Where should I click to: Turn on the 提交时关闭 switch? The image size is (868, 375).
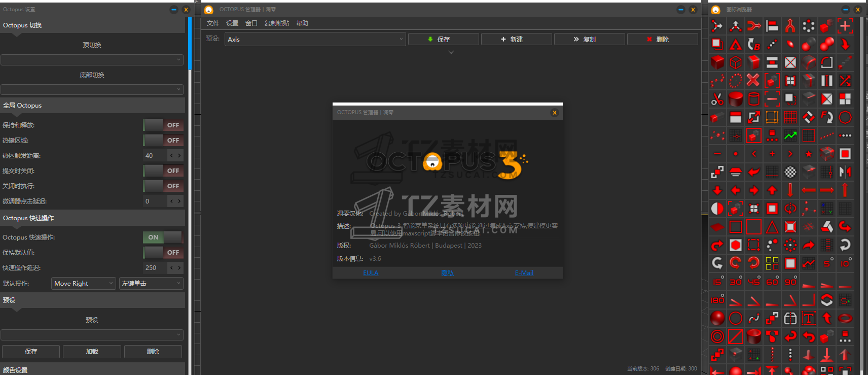[x=163, y=171]
